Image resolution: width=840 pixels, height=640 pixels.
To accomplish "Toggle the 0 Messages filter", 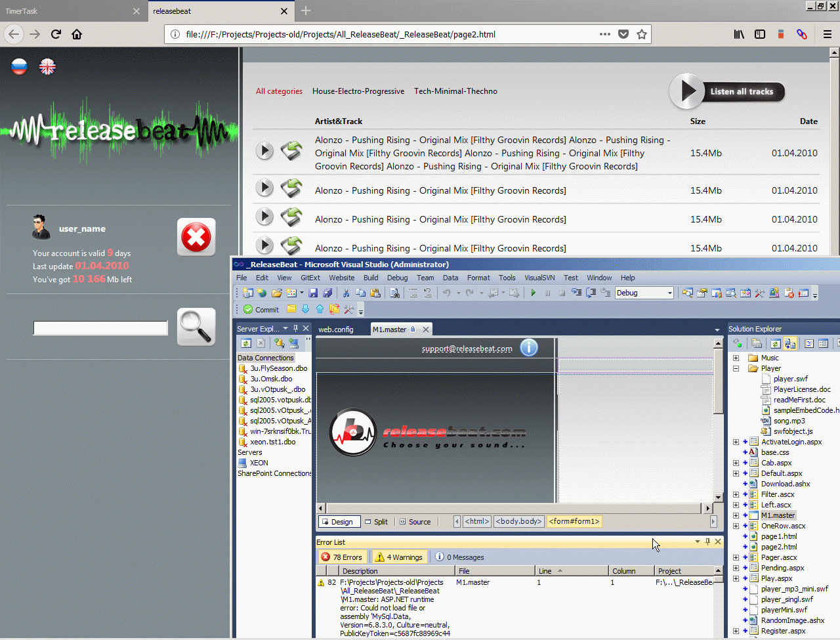I will [459, 557].
